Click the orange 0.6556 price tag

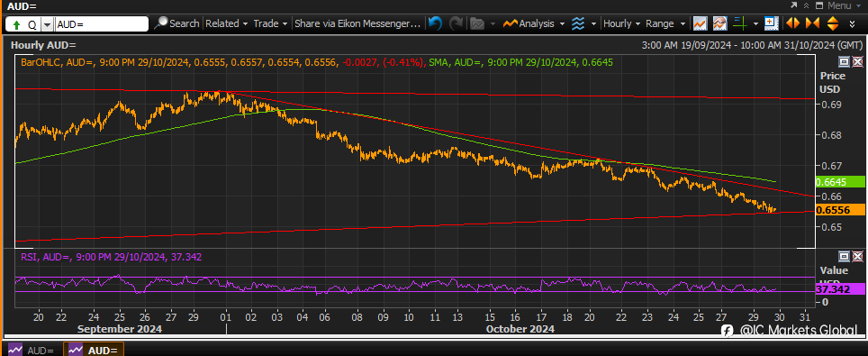[840, 210]
